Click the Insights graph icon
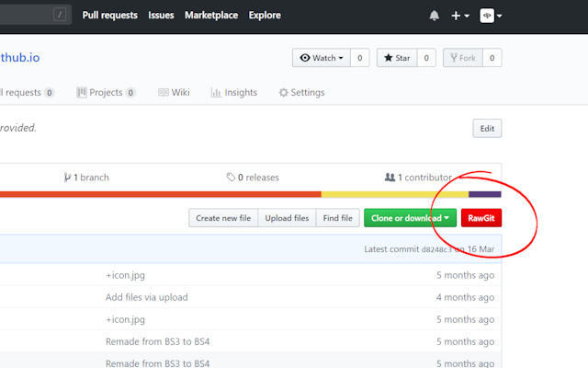Screen dimensions: 588x368 click(x=216, y=92)
